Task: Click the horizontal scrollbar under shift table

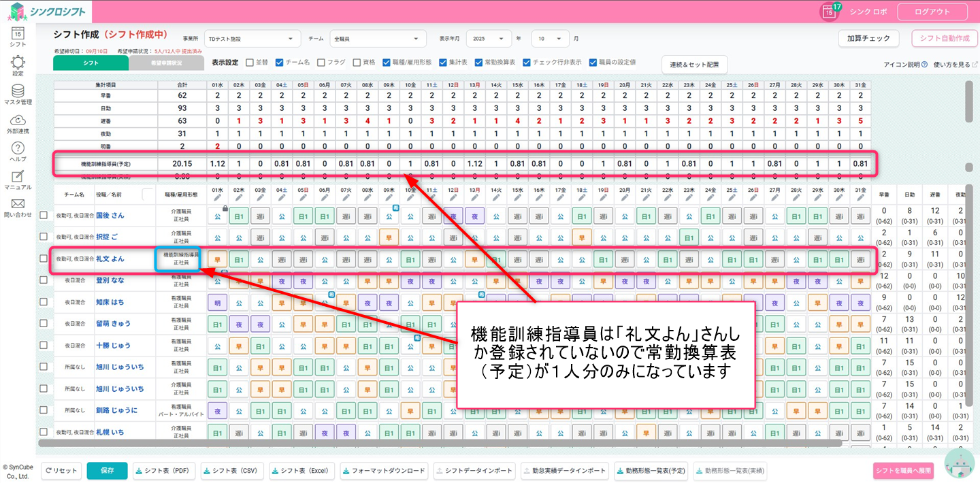Action: (x=436, y=443)
